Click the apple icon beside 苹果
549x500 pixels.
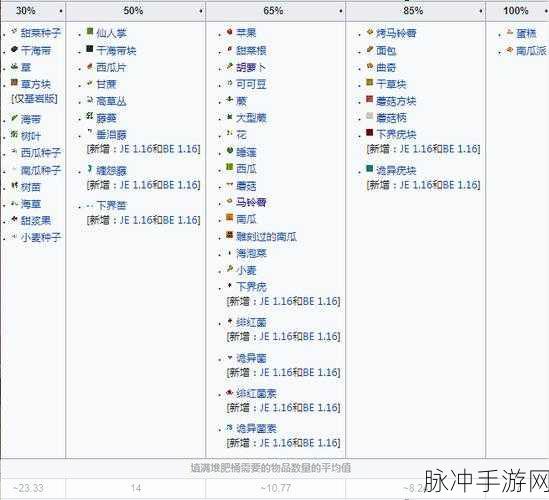tap(230, 32)
